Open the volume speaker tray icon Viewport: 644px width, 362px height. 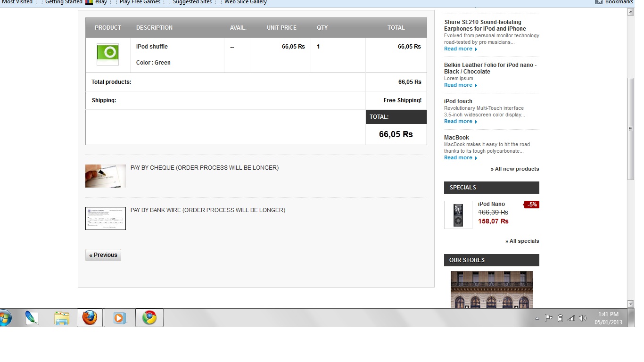pyautogui.click(x=583, y=318)
